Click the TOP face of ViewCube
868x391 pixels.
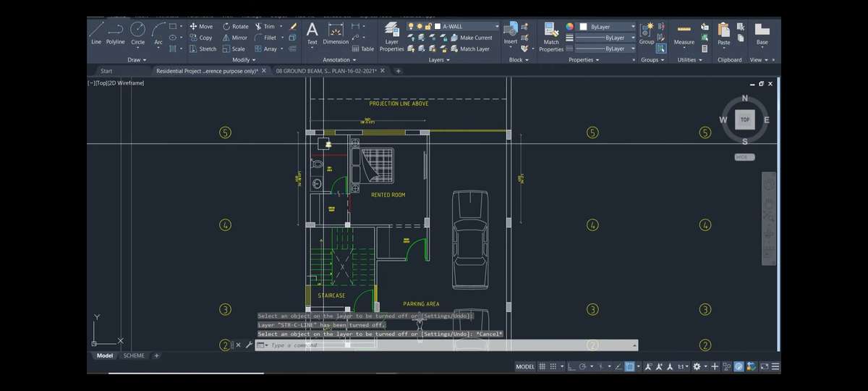(745, 120)
